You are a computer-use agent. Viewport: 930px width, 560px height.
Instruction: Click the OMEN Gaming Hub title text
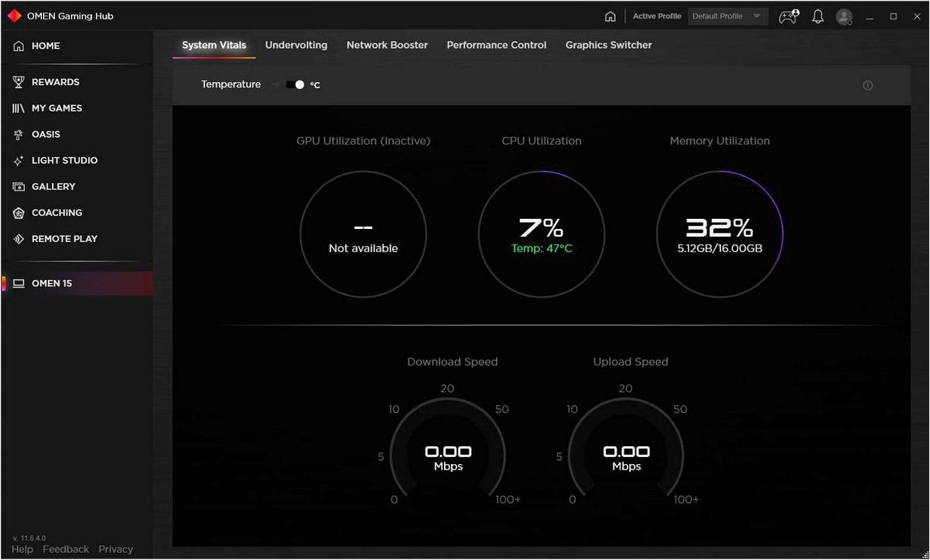[x=70, y=16]
